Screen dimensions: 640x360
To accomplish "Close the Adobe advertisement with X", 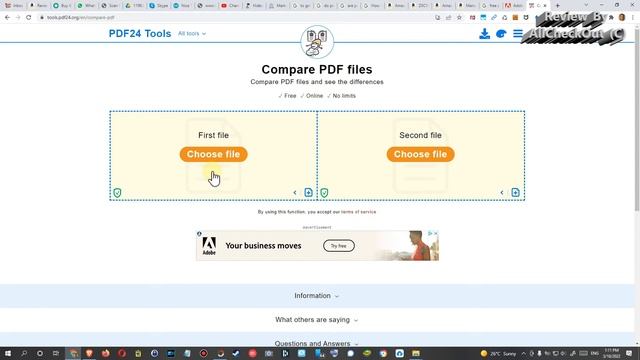I will pyautogui.click(x=436, y=233).
